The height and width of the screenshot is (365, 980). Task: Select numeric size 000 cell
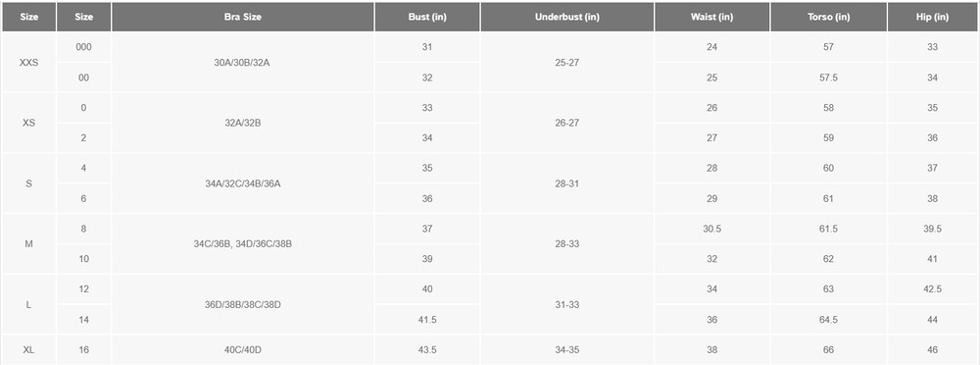coord(83,47)
